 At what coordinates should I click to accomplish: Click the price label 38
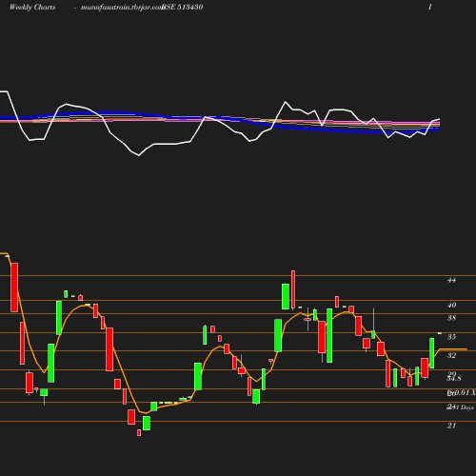(x=451, y=318)
